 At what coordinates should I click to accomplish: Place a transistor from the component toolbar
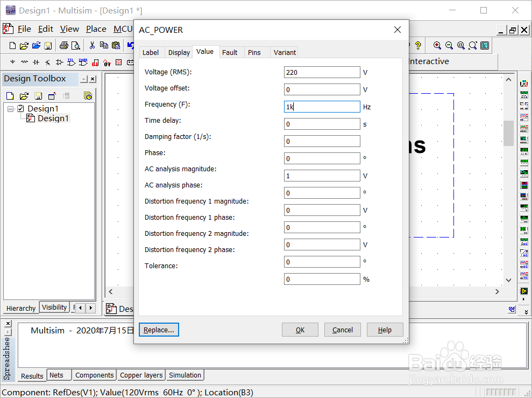(x=48, y=62)
